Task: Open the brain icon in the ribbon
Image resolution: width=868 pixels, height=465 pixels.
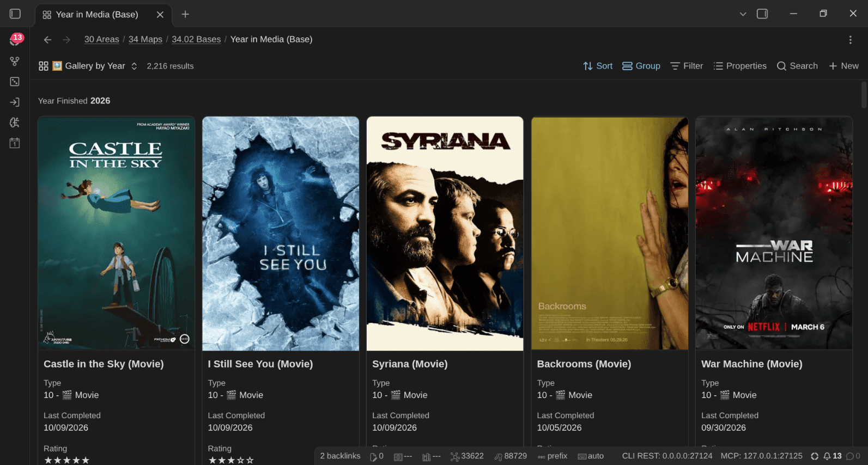Action: (15, 123)
